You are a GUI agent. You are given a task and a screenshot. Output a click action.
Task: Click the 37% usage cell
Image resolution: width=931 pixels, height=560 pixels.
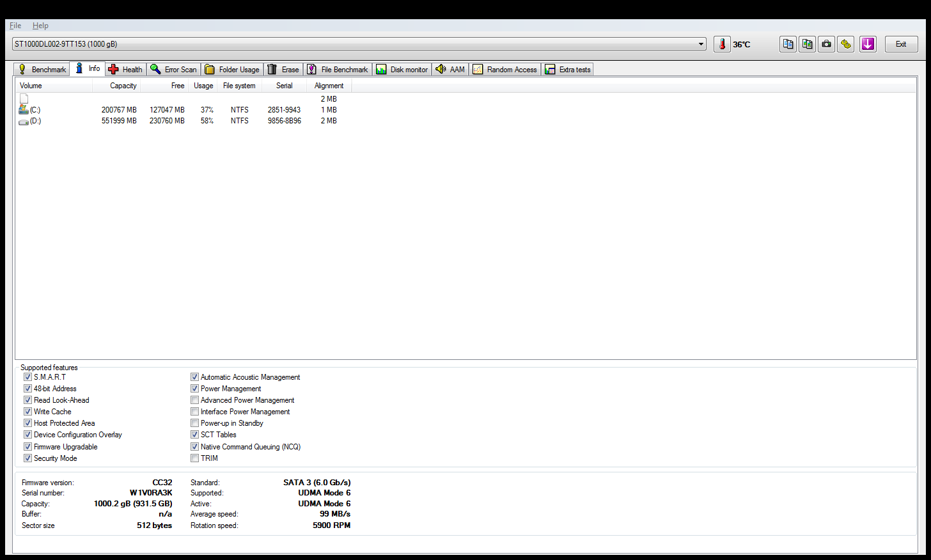[207, 110]
